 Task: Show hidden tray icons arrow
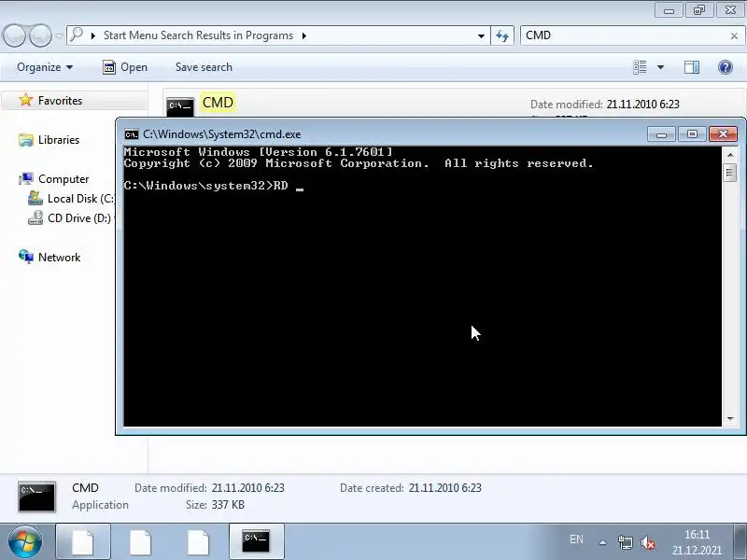tap(602, 542)
